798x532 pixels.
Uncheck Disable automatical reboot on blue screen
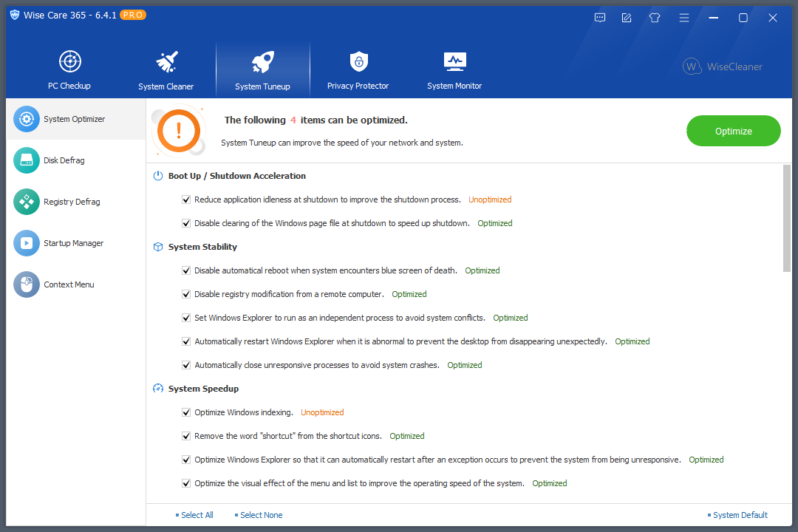[x=186, y=270]
